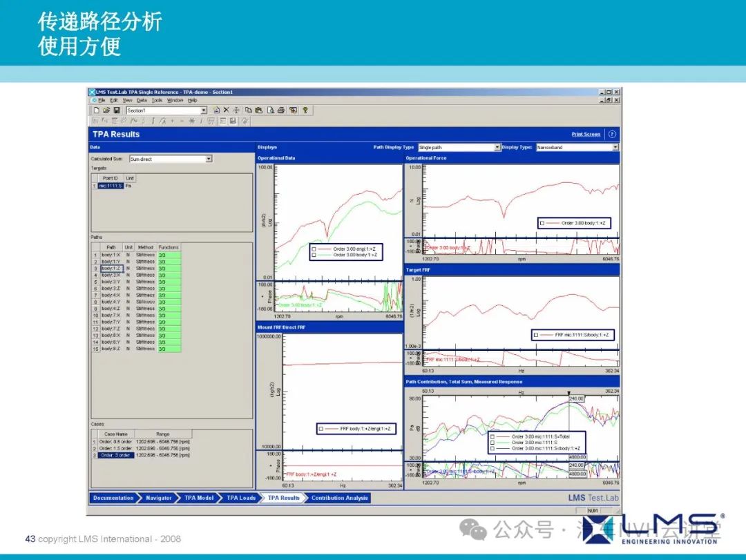
Task: Click the Delete X toolbar icon
Action: click(x=226, y=110)
